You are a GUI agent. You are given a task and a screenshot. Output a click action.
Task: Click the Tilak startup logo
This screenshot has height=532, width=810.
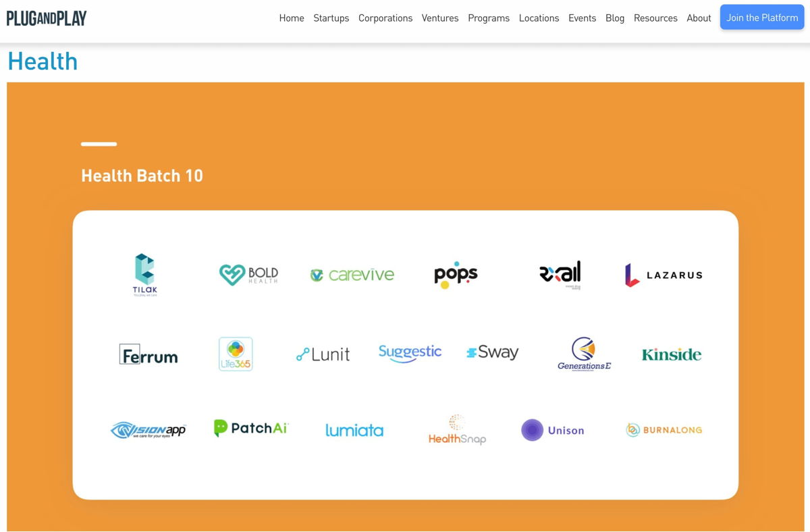coord(145,275)
